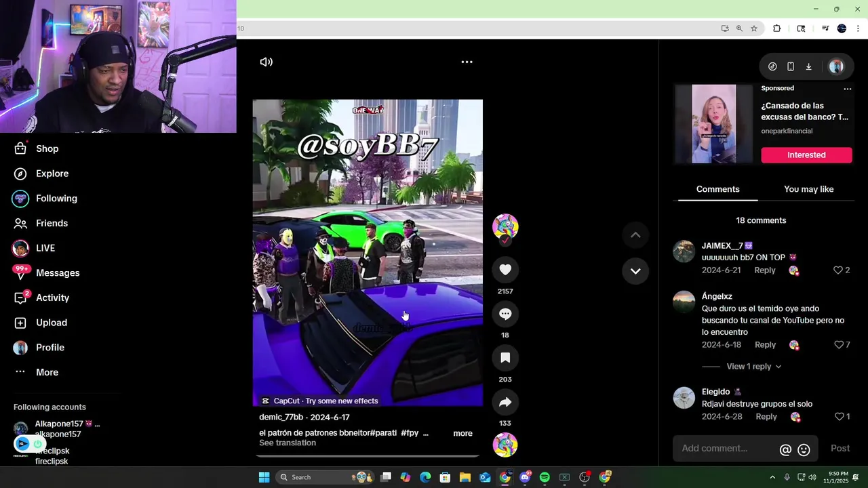Viewport: 868px width, 488px height.
Task: Open the Activity notifications
Action: click(x=42, y=298)
